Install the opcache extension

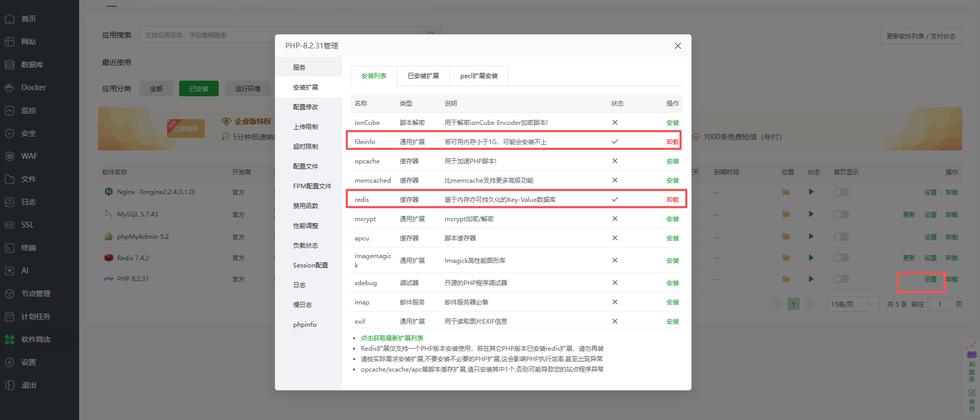pyautogui.click(x=673, y=161)
